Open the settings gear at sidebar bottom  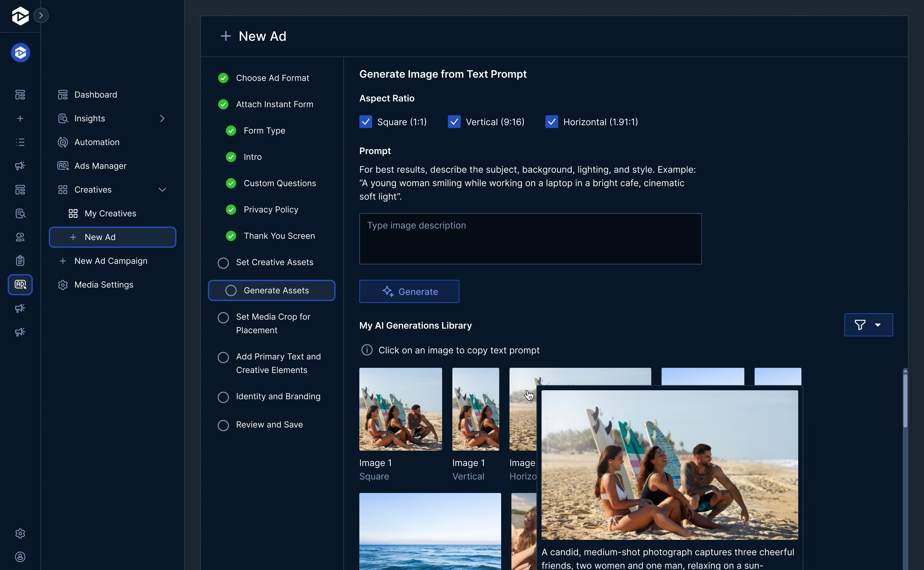pyautogui.click(x=20, y=533)
